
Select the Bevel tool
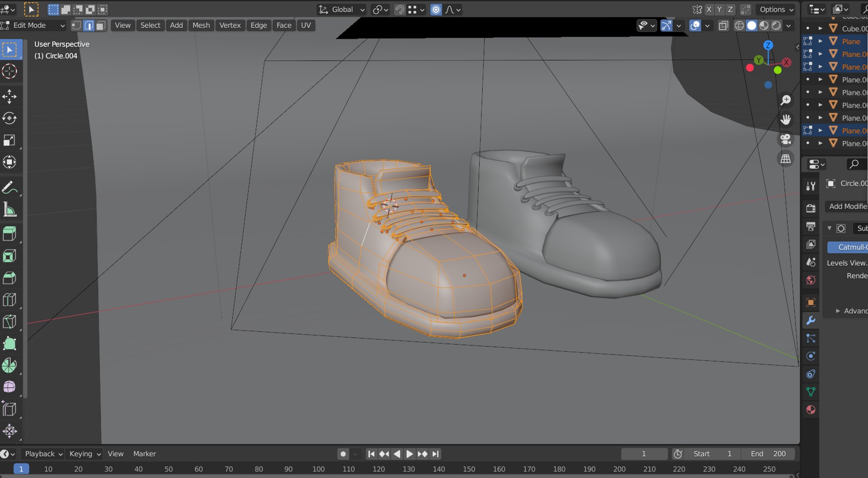[9, 278]
